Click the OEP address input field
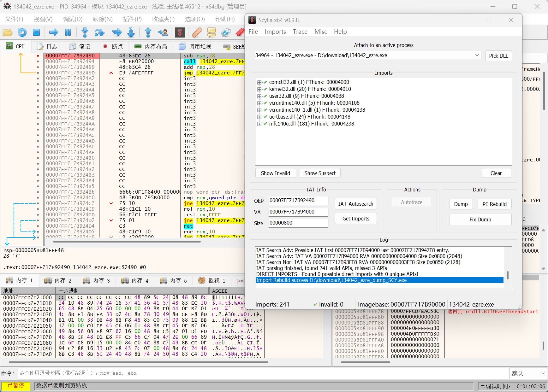This screenshot has height=392, width=548. click(298, 201)
